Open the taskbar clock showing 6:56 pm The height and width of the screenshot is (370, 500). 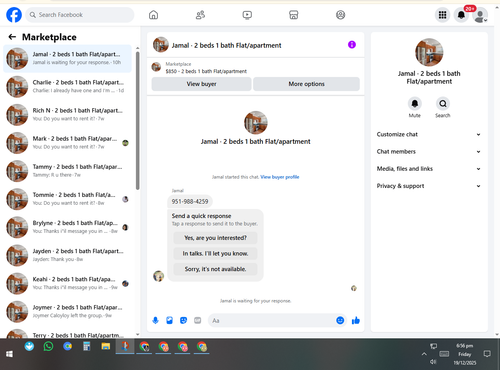click(465, 354)
